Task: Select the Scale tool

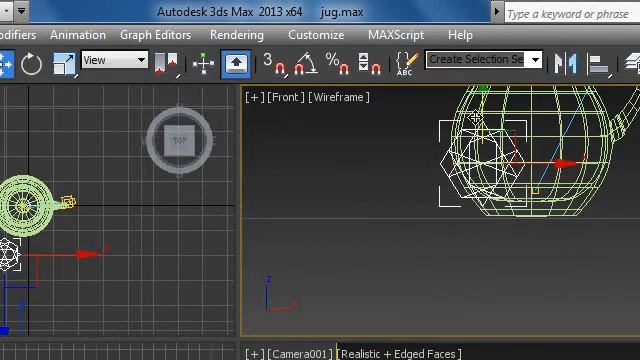Action: (64, 64)
